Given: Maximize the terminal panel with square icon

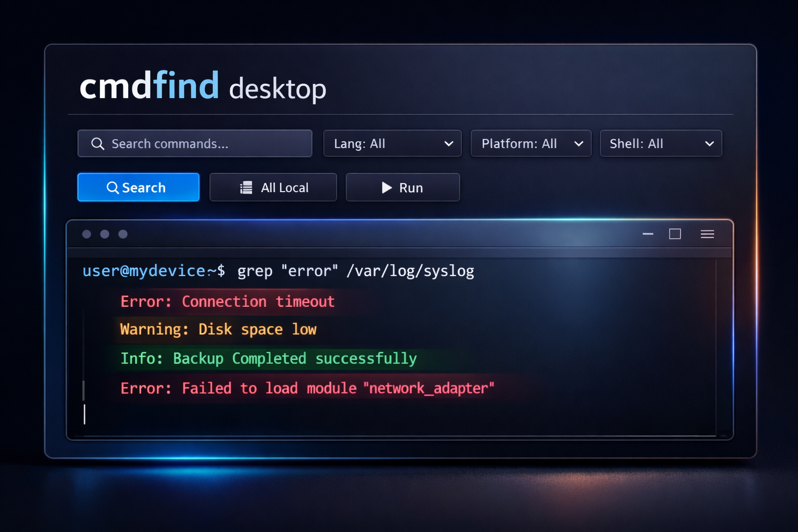Looking at the screenshot, I should pos(675,234).
